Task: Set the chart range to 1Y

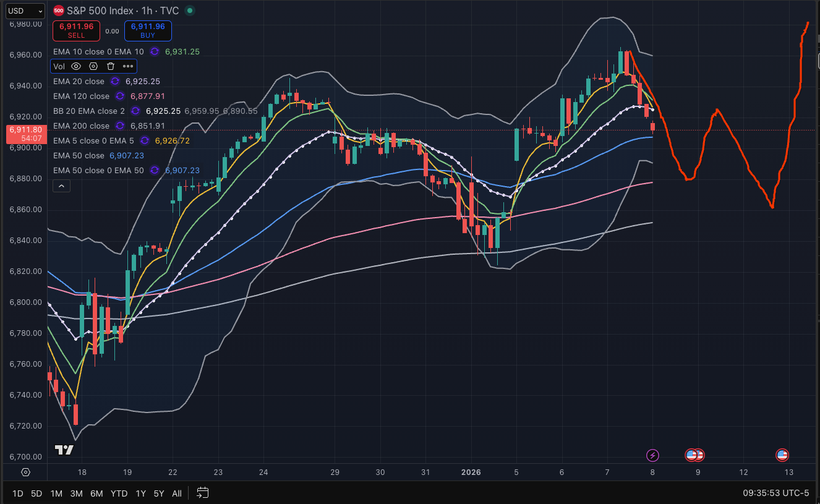Action: (x=140, y=493)
